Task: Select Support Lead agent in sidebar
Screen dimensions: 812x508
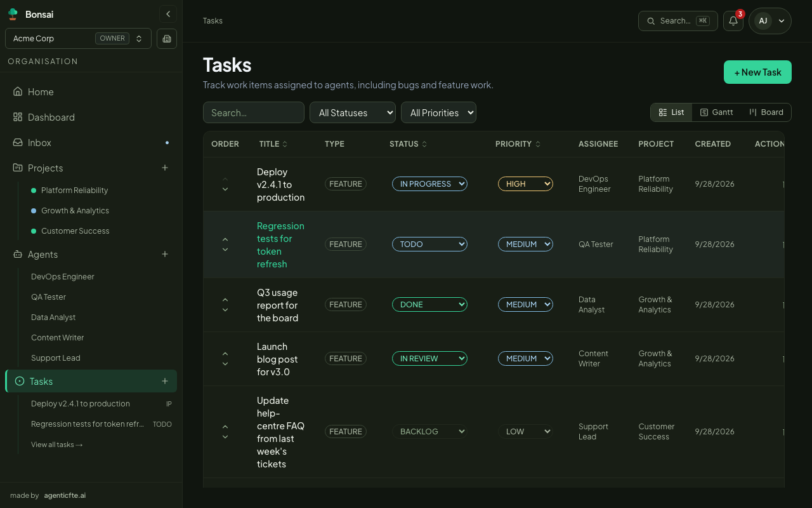Action: click(x=55, y=358)
